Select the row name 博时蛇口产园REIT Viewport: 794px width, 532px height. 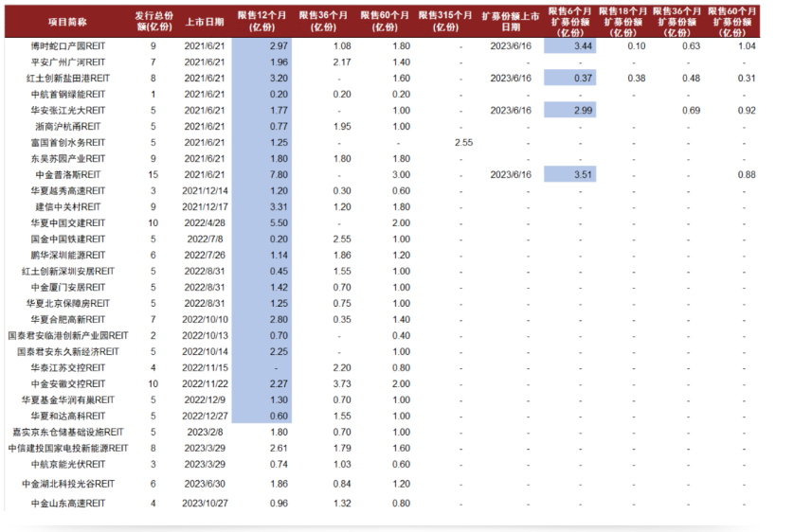point(68,46)
